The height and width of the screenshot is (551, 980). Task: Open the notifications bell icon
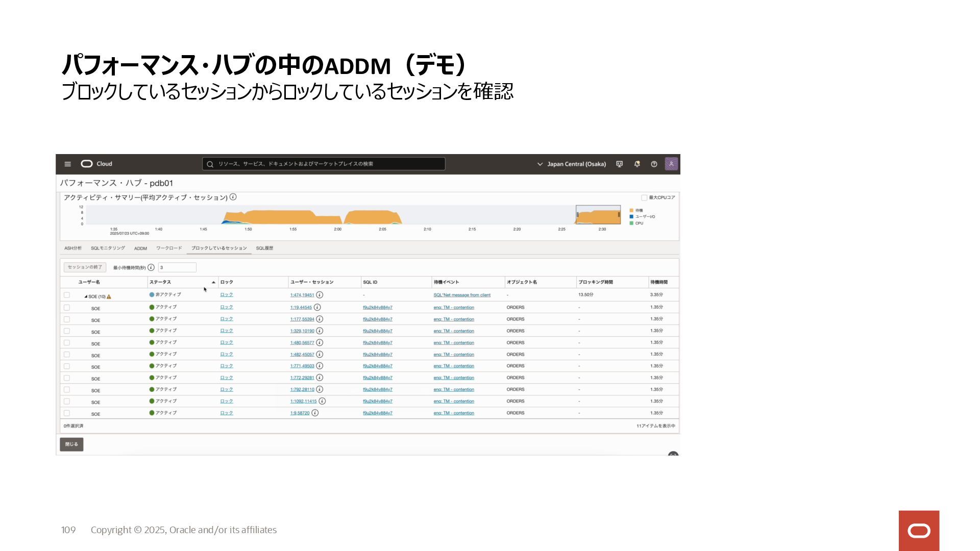pos(637,164)
